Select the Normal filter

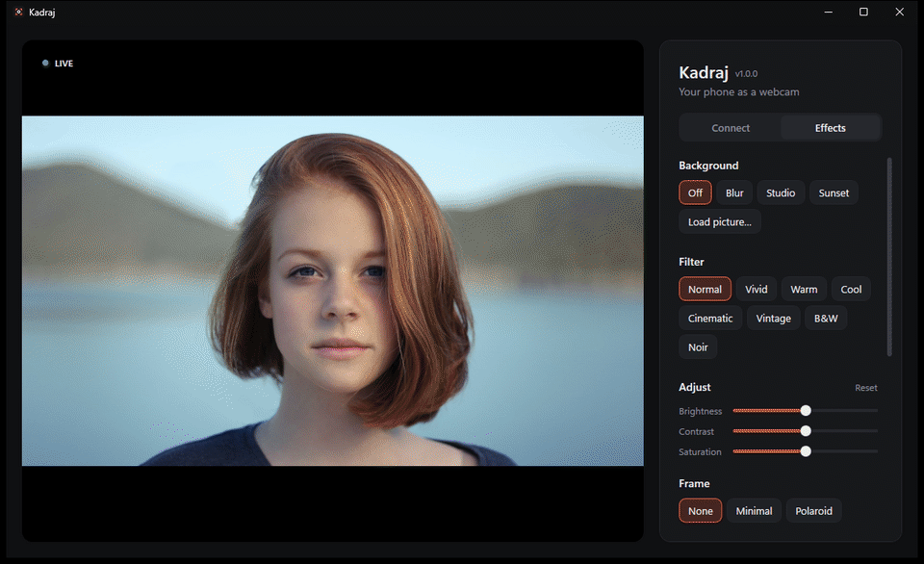click(x=705, y=289)
